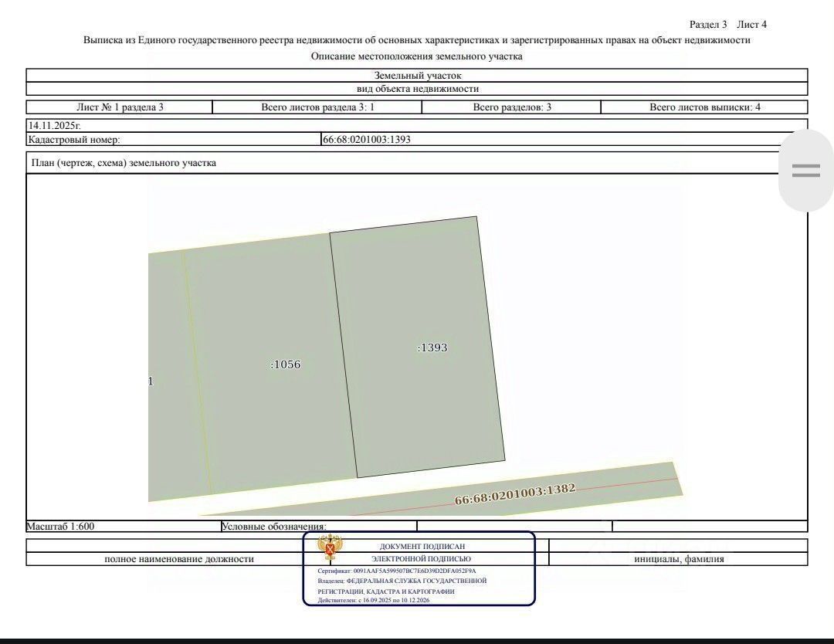
Task: Click the 'Всего листов выписки: 4' cell
Action: [704, 107]
